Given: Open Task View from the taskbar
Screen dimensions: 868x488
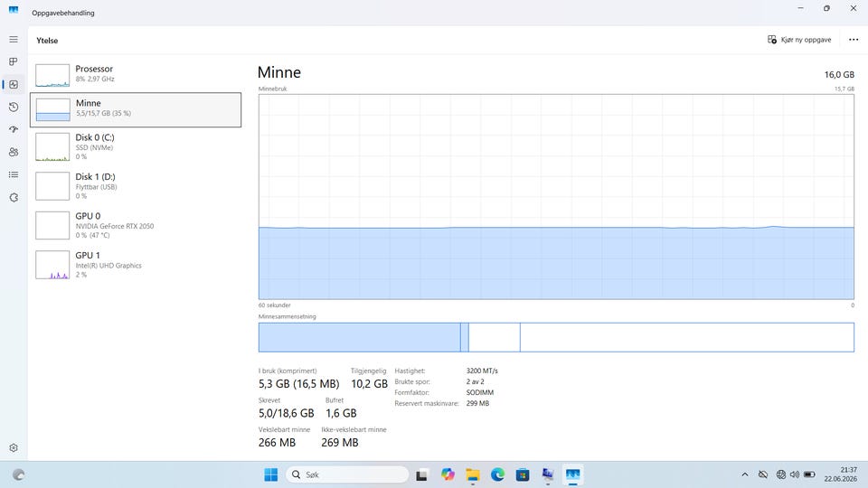Looking at the screenshot, I should tap(422, 474).
